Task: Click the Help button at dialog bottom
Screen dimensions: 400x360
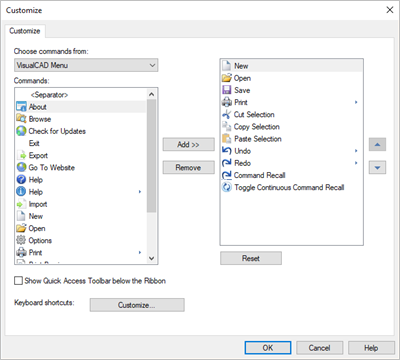Action: (371, 348)
